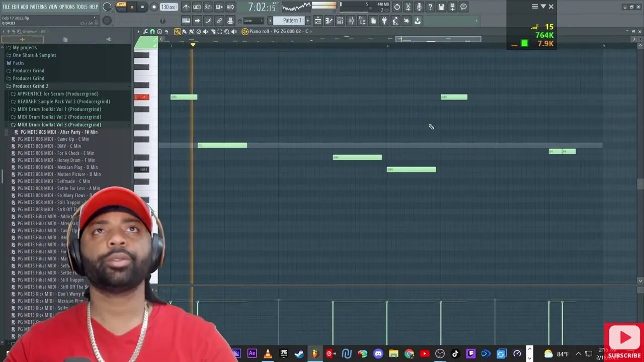Open Discord from the taskbar

tap(378, 353)
